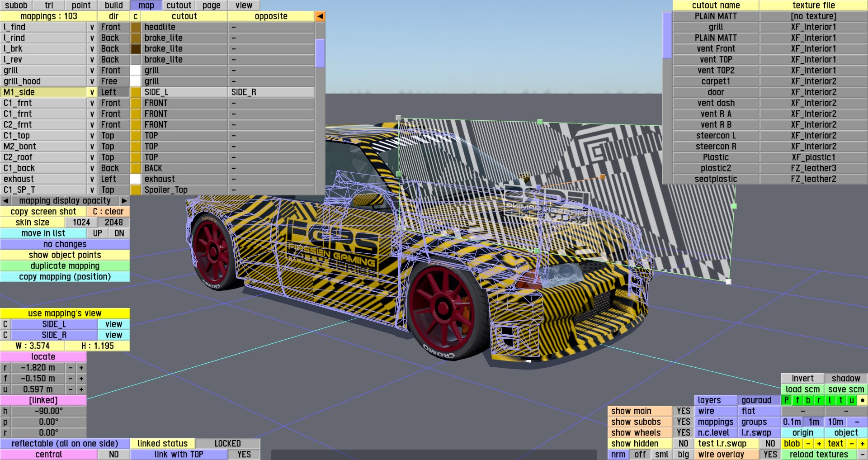The image size is (868, 460).
Task: Switch to the cutout tab
Action: tap(179, 5)
